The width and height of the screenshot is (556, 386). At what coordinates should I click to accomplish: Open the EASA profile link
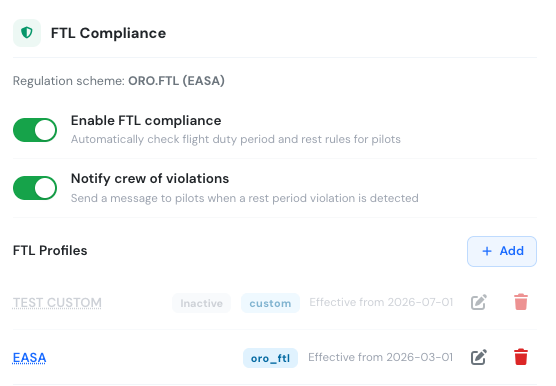[29, 358]
